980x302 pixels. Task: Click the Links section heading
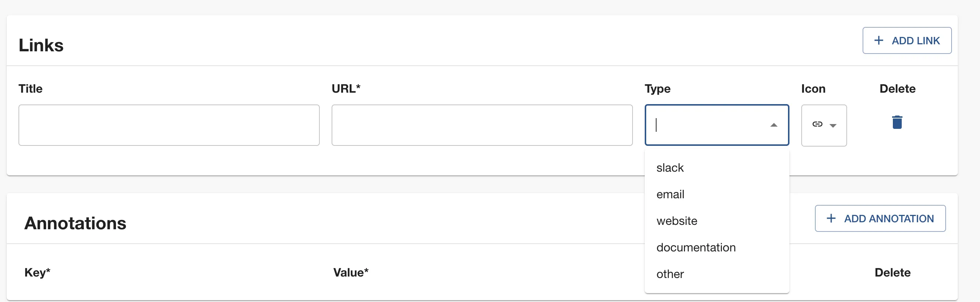click(41, 45)
